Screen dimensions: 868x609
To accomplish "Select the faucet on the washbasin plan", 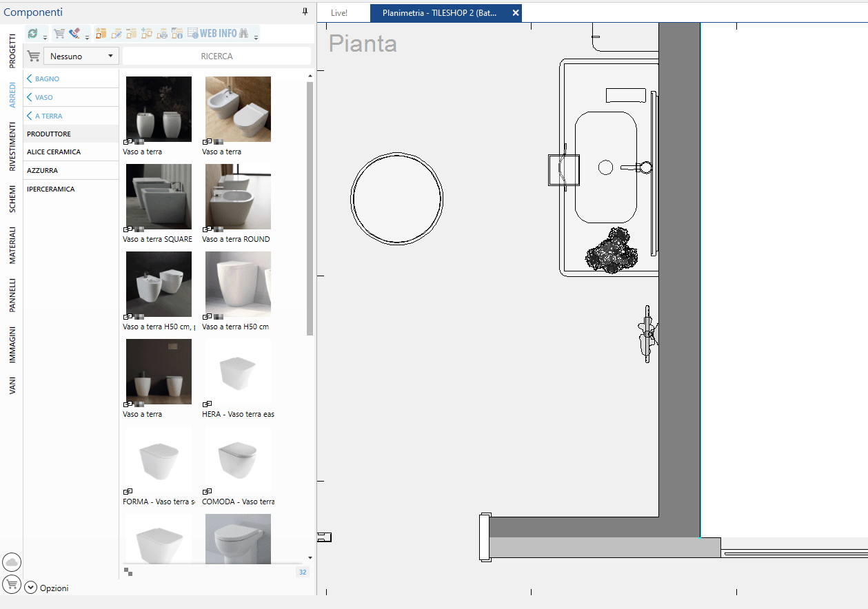I will point(636,167).
